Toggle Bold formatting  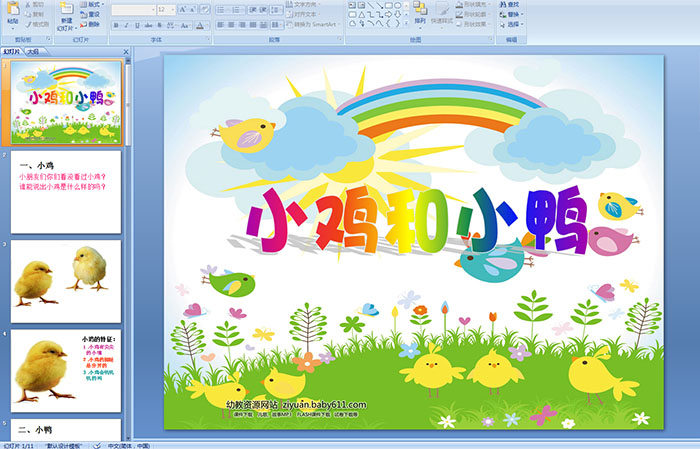point(116,25)
